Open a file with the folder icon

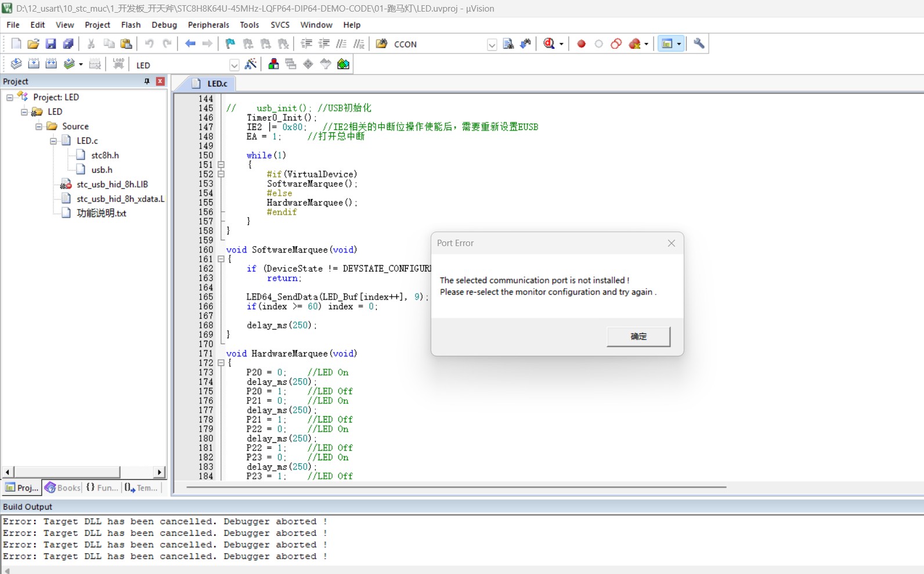pos(34,44)
